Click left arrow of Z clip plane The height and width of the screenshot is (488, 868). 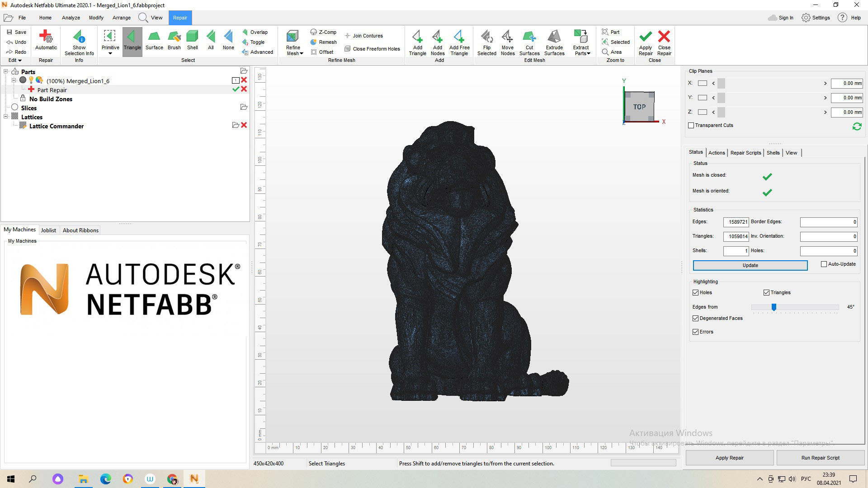click(x=713, y=112)
